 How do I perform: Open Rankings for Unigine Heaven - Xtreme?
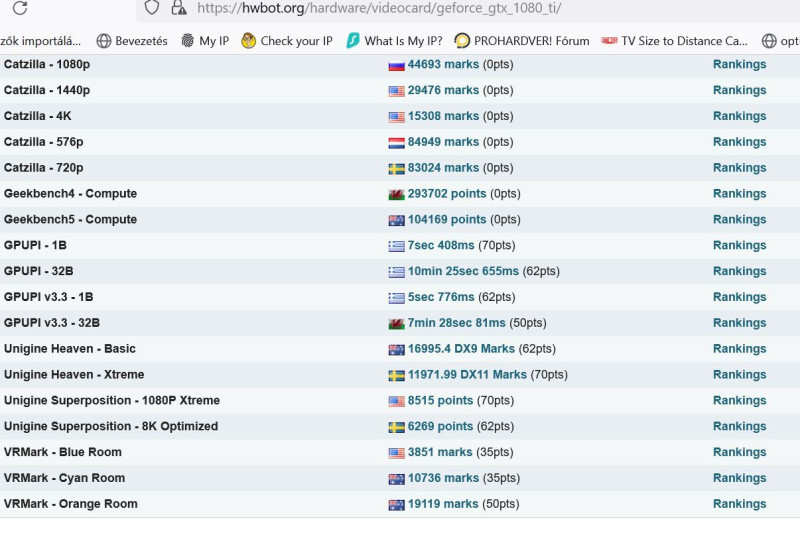tap(739, 375)
